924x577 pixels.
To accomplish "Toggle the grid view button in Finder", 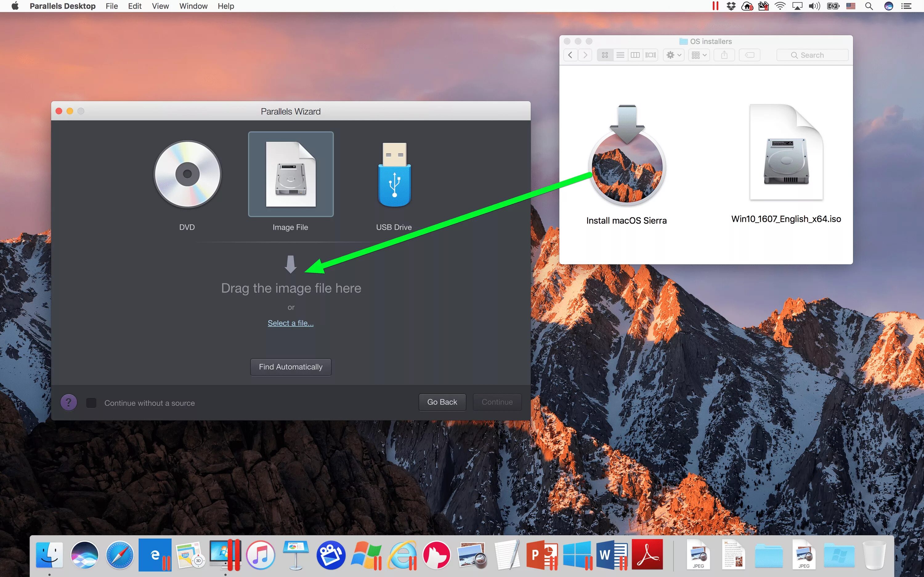I will (604, 54).
